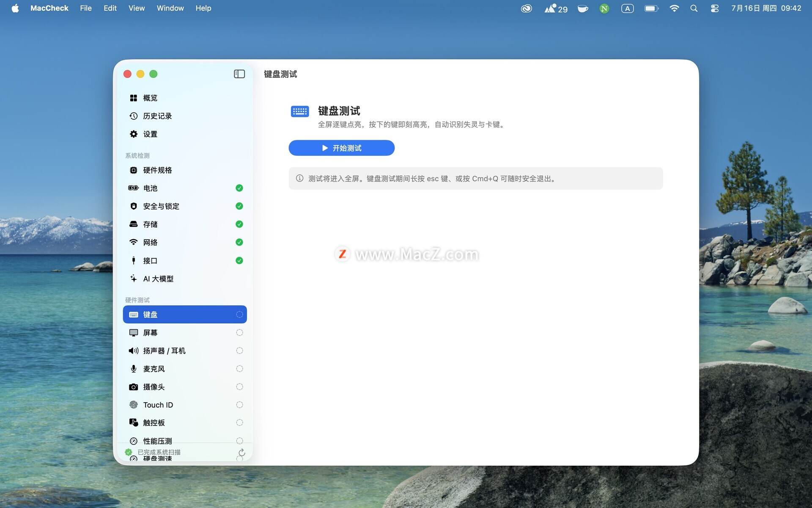Click the 硬件测试 section header
This screenshot has width=812, height=508.
click(x=137, y=300)
